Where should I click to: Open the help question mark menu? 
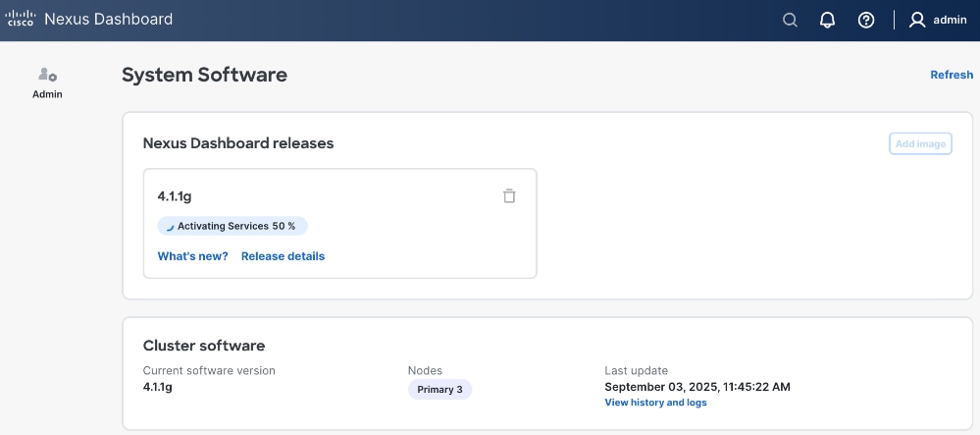pyautogui.click(x=866, y=20)
